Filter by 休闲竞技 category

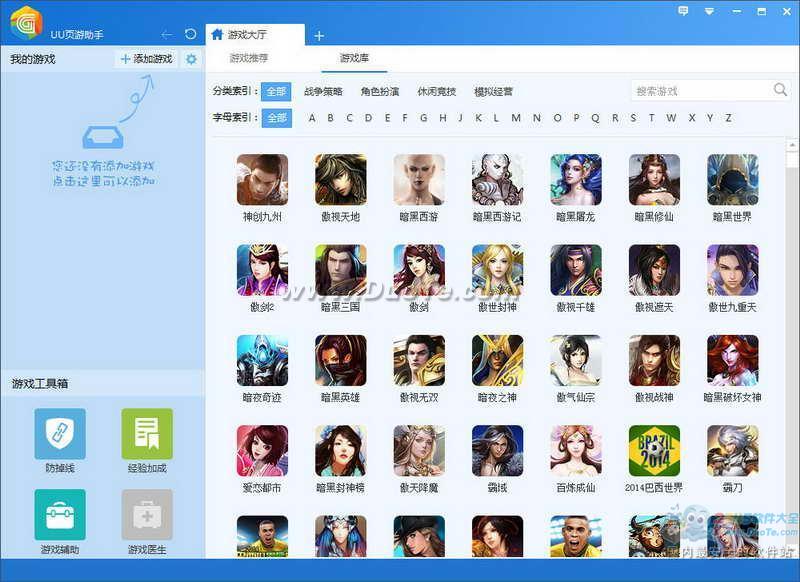coord(436,91)
